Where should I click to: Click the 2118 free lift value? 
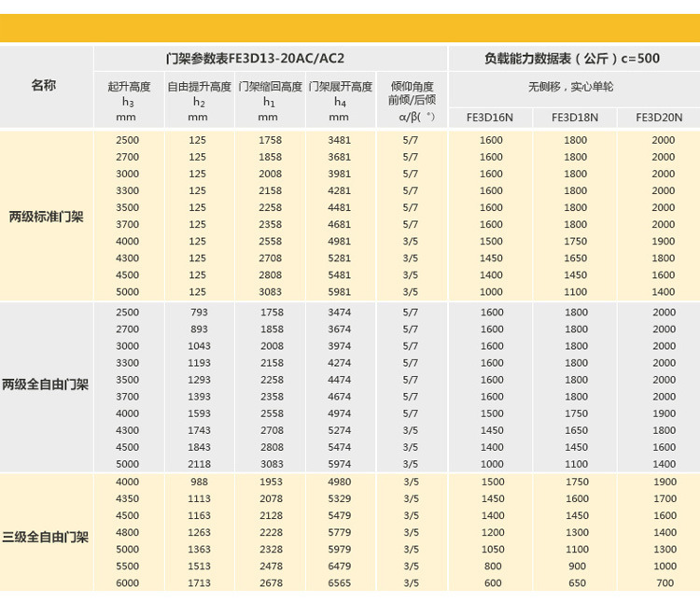click(x=199, y=465)
